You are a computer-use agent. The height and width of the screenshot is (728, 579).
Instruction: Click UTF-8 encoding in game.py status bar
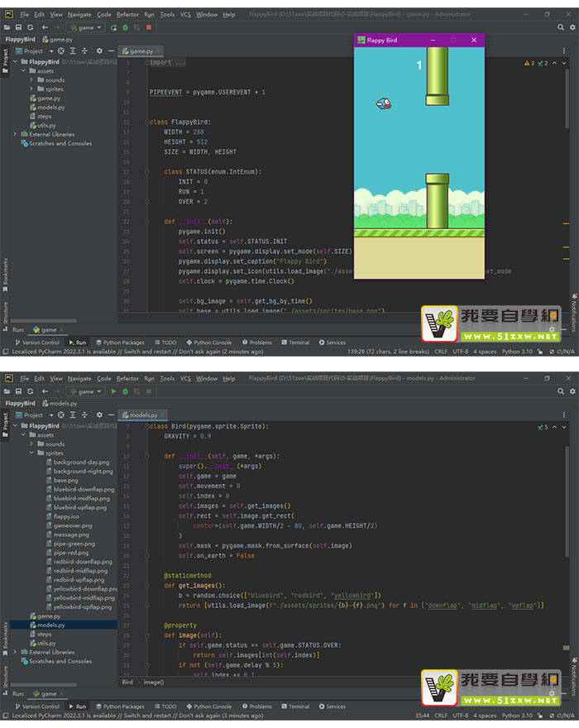pos(461,352)
